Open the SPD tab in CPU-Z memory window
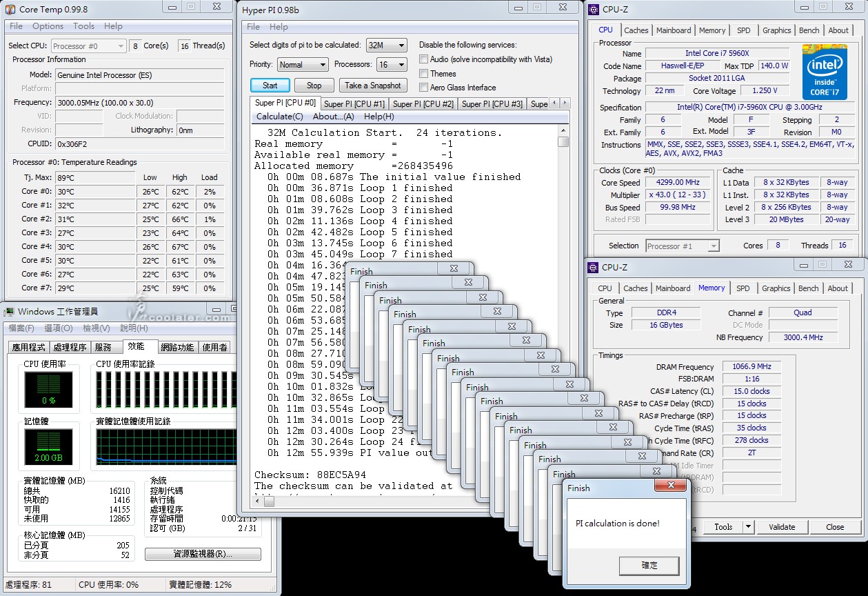868x596 pixels. tap(743, 288)
